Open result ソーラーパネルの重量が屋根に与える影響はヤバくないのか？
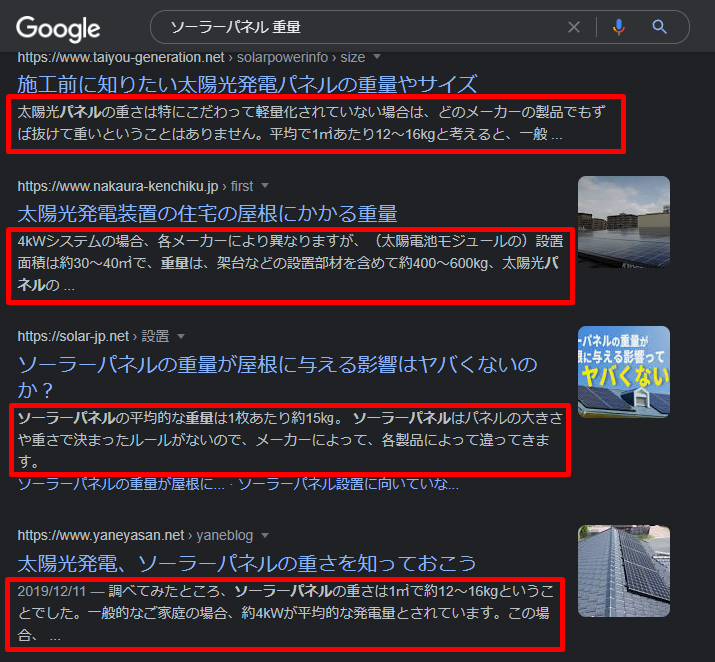The width and height of the screenshot is (715, 662). pyautogui.click(x=277, y=377)
